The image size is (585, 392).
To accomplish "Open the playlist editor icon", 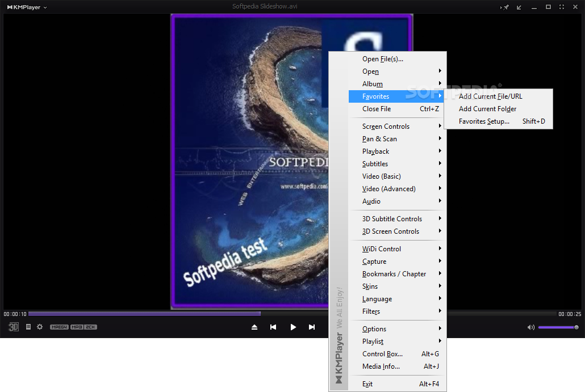I will click(28, 327).
